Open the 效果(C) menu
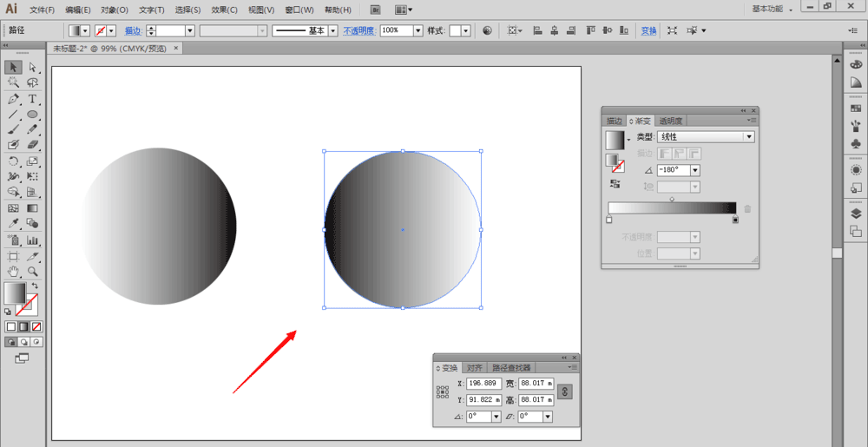 click(224, 10)
